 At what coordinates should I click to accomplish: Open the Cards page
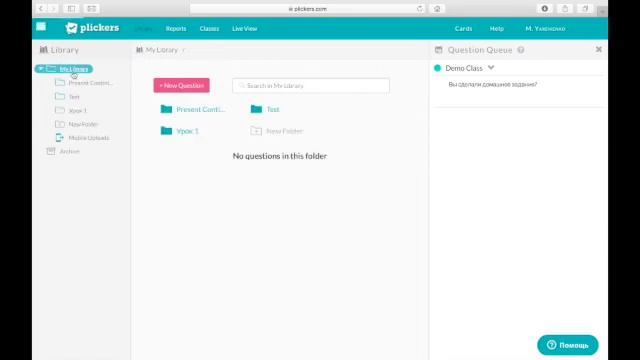[x=463, y=29]
